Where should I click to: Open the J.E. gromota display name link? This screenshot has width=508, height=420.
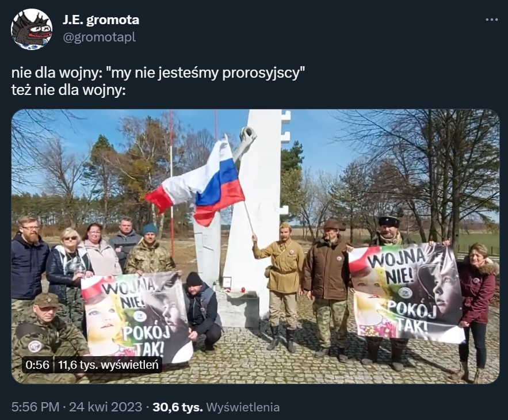click(101, 20)
